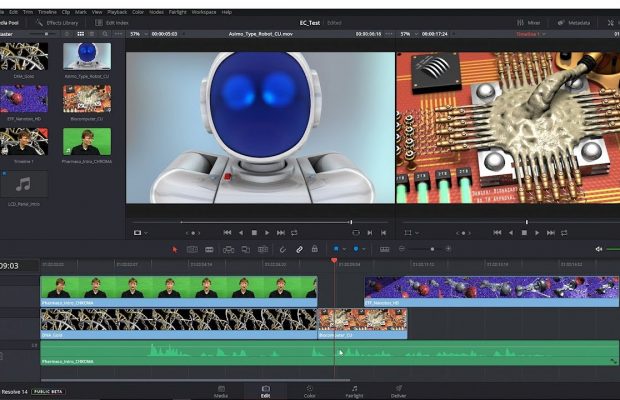Image resolution: width=620 pixels, height=400 pixels.
Task: Toggle the timeline link chain icon
Action: pyautogui.click(x=299, y=248)
